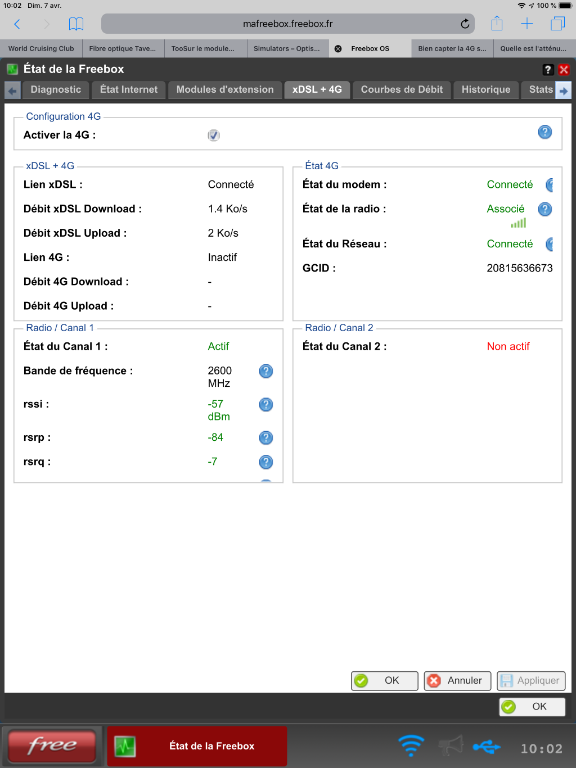Image resolution: width=576 pixels, height=768 pixels.
Task: Click the 10:02 clock in Freebox taskbar
Action: tap(541, 748)
